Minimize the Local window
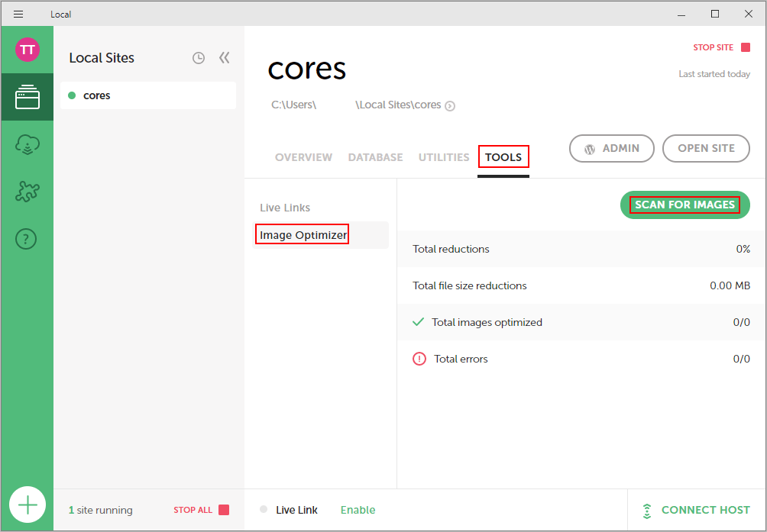This screenshot has width=767, height=532. 681,15
